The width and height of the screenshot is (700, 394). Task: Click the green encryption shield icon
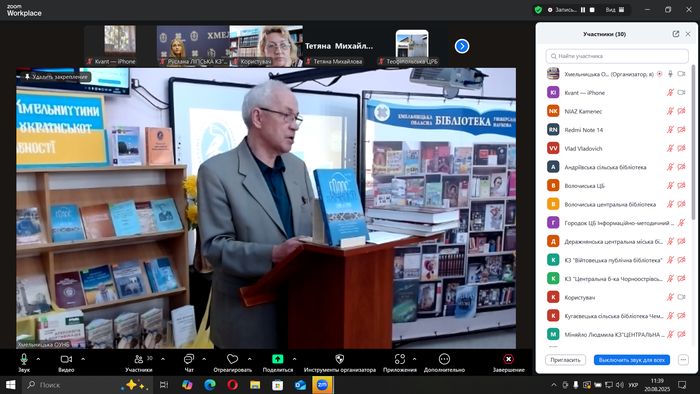pyautogui.click(x=538, y=9)
